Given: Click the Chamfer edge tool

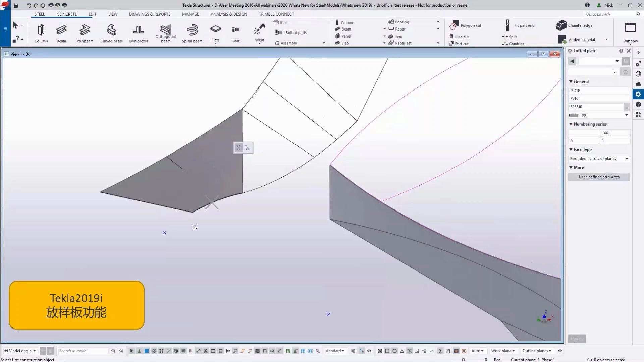Looking at the screenshot, I should coord(574,25).
